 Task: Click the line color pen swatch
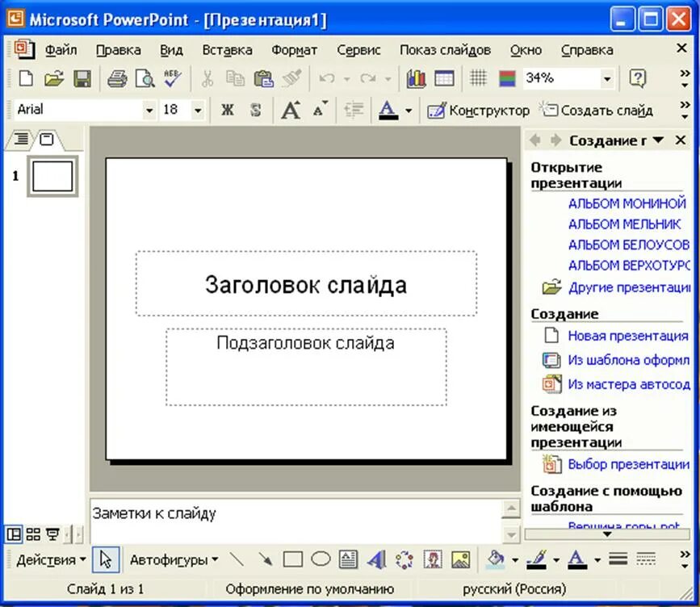[537, 559]
